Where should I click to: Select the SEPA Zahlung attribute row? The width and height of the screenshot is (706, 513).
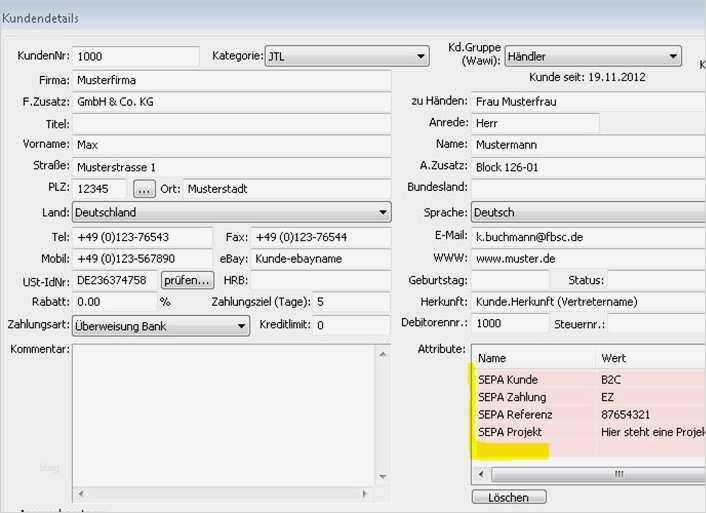(x=589, y=397)
